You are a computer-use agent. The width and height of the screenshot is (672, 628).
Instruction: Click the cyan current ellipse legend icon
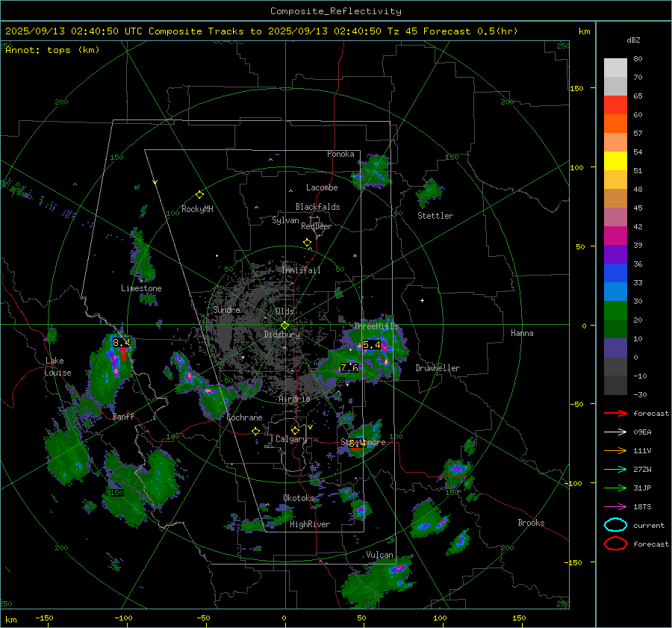[x=615, y=525]
